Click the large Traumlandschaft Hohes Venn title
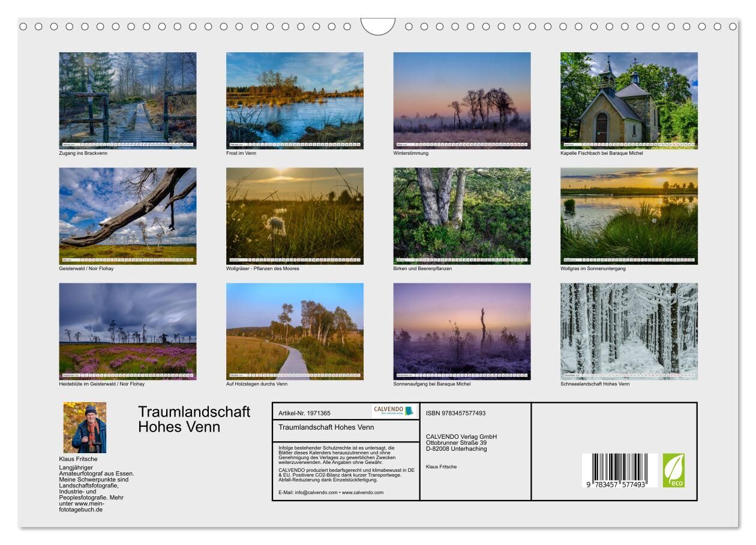The width and height of the screenshot is (756, 545). click(194, 419)
